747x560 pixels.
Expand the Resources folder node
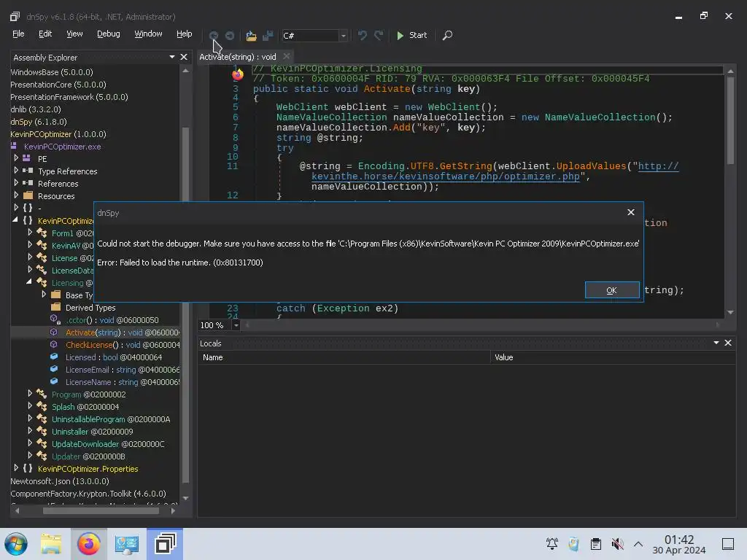(x=16, y=195)
